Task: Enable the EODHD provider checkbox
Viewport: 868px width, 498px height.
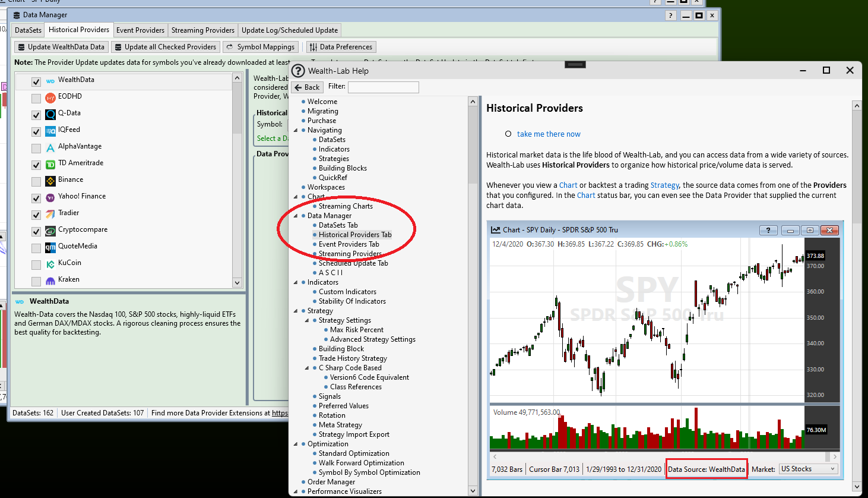Action: [36, 98]
